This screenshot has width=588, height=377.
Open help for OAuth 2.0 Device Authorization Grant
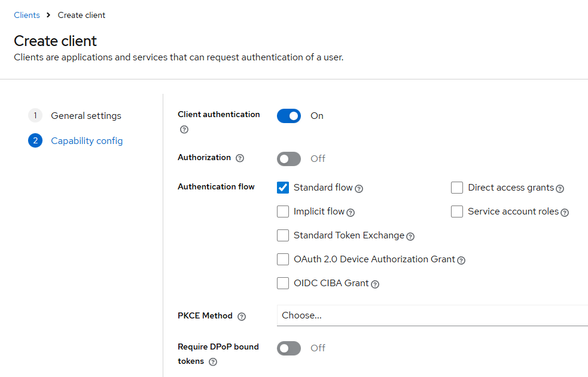click(x=461, y=260)
